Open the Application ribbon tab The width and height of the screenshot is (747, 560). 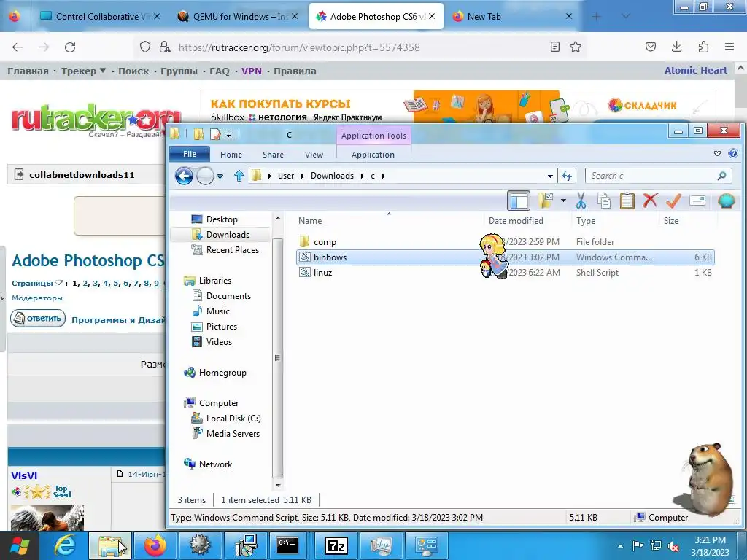coord(373,155)
